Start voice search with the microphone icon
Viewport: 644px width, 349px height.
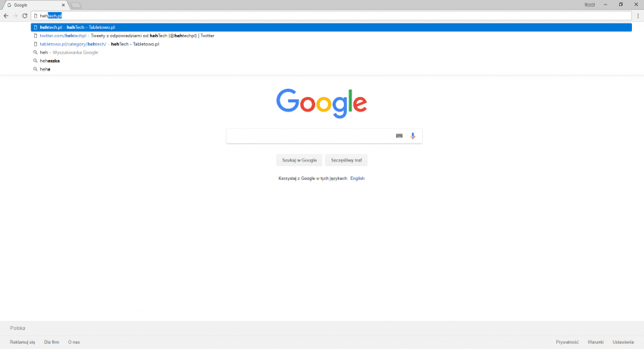coord(413,136)
